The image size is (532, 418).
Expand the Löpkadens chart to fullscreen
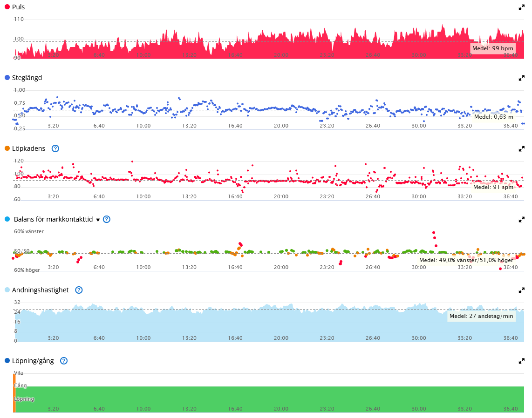pyautogui.click(x=521, y=149)
